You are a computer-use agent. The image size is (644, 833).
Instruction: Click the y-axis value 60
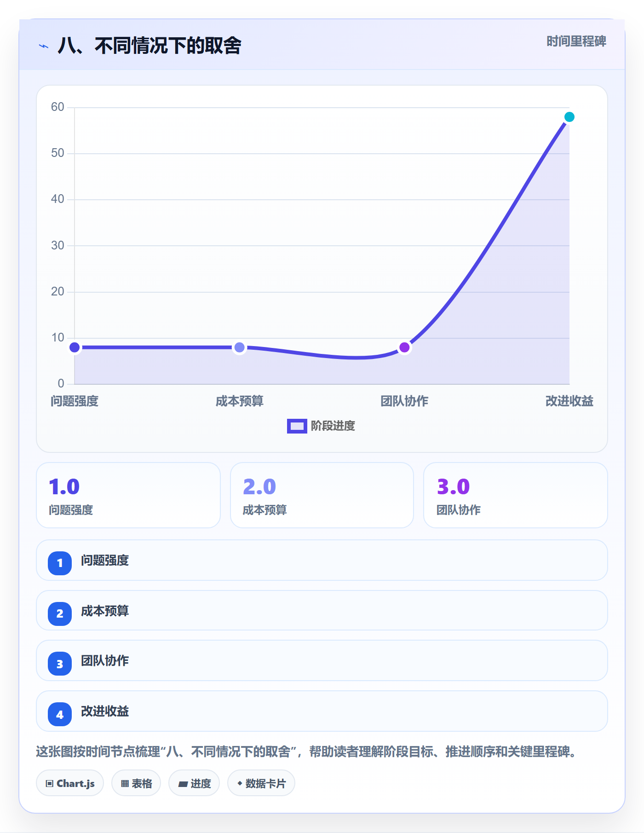click(57, 107)
